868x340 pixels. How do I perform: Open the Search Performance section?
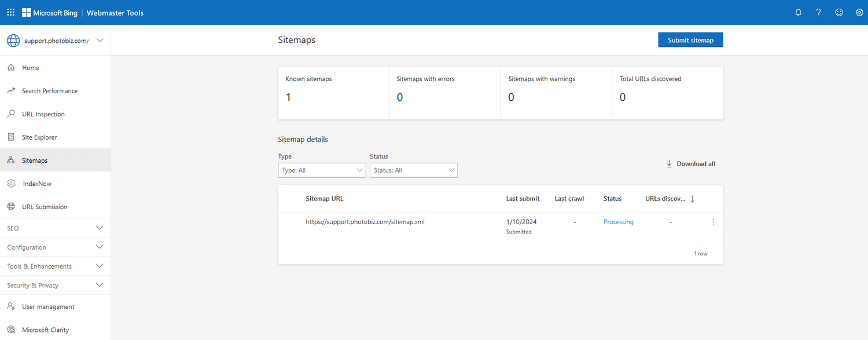tap(51, 90)
